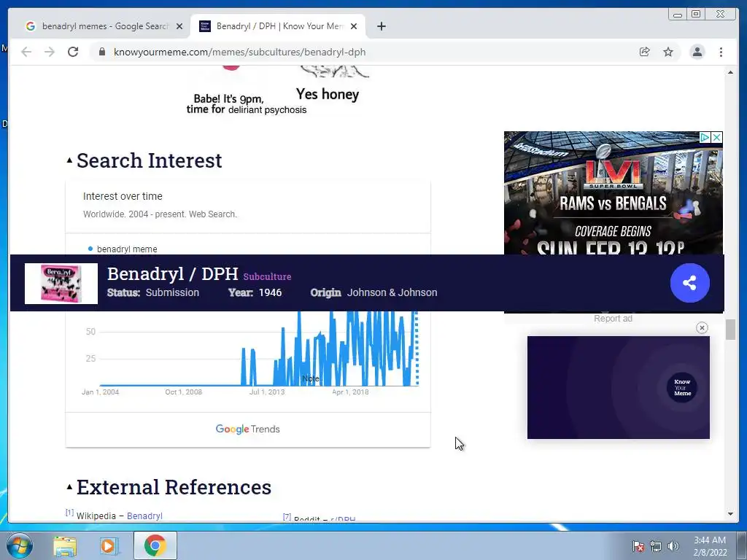Click the URL address bar
Image resolution: width=747 pixels, height=560 pixels.
pos(362,52)
